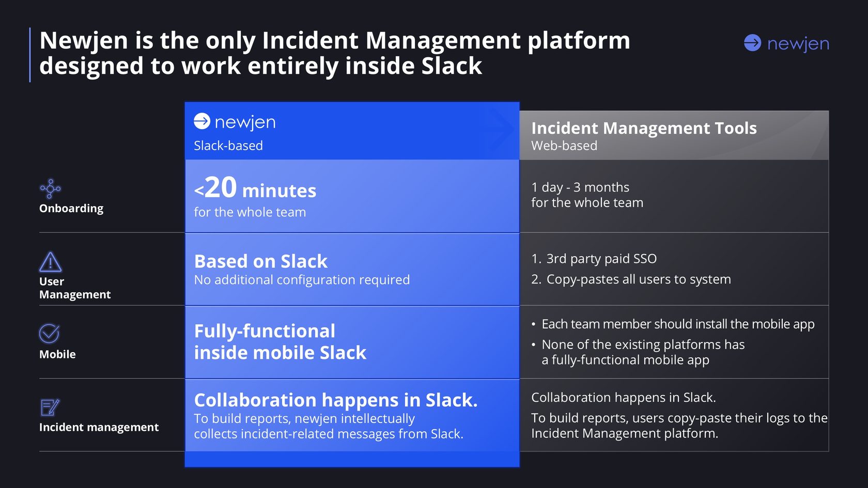
Task: Click the '1 day - 3 months' text
Action: pos(580,187)
